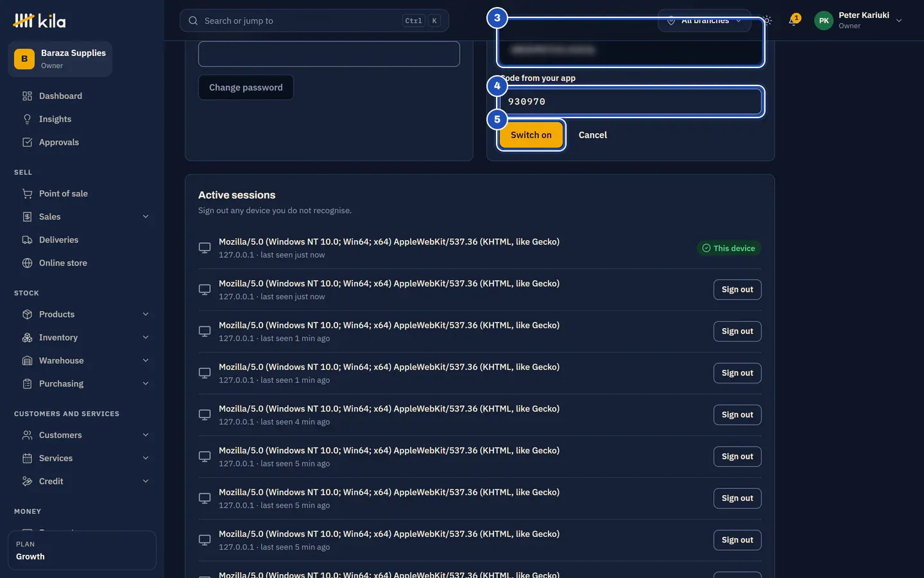The image size is (924, 578).
Task: Expand the Warehouse submenu chevron
Action: [x=146, y=360]
